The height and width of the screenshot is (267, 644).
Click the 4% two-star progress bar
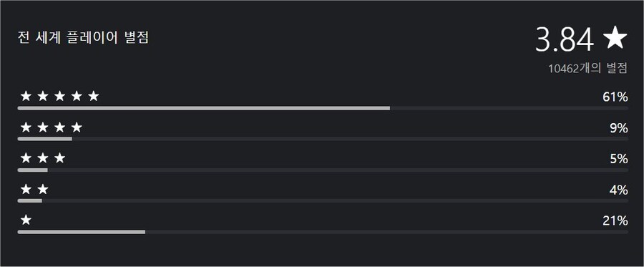[323, 201]
